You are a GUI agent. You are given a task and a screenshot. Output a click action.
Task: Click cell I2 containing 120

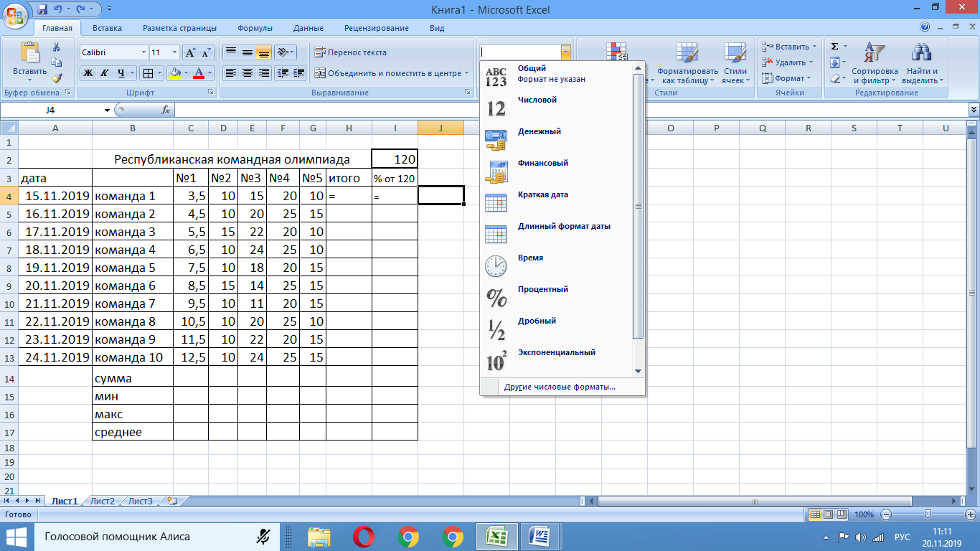[395, 159]
